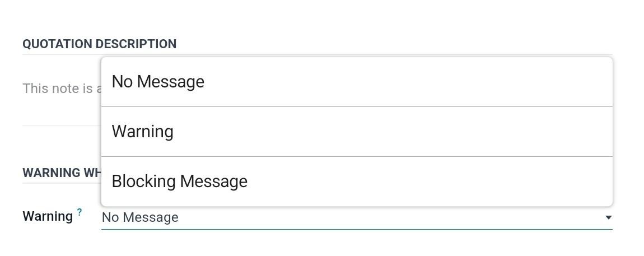Select middle entry labeled Warning in popup
Screen dimensions: 644x256
142,132
